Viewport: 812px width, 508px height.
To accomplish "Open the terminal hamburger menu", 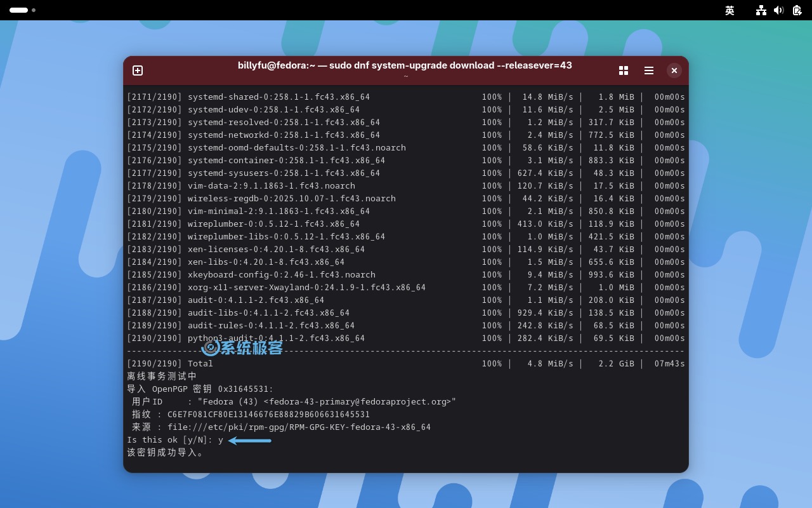I will click(648, 70).
